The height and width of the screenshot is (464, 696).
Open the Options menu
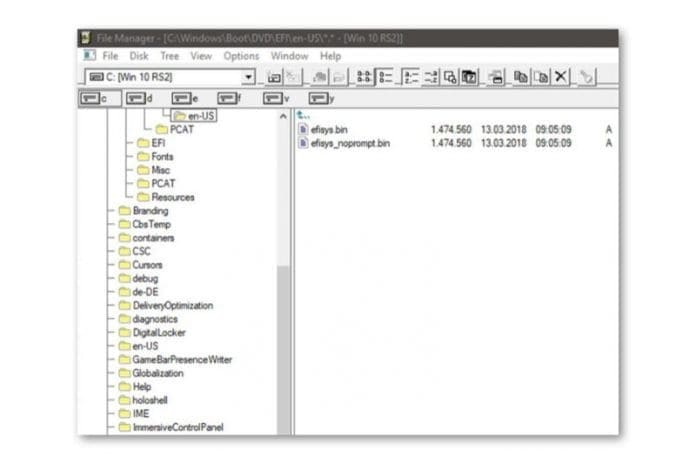[241, 56]
